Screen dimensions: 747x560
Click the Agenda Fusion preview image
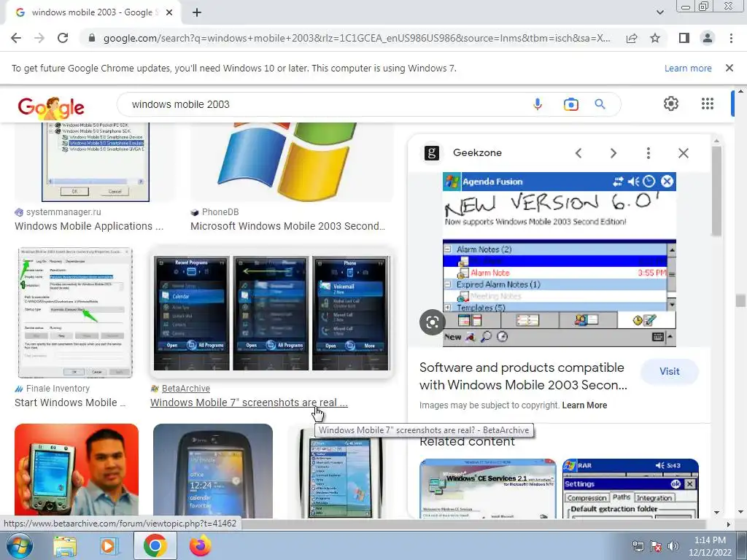tap(560, 260)
